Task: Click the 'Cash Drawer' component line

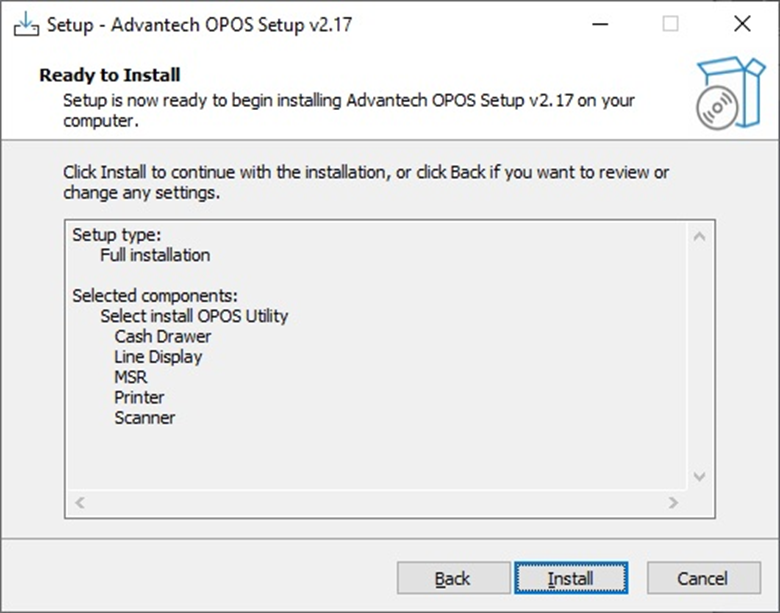Action: [163, 336]
